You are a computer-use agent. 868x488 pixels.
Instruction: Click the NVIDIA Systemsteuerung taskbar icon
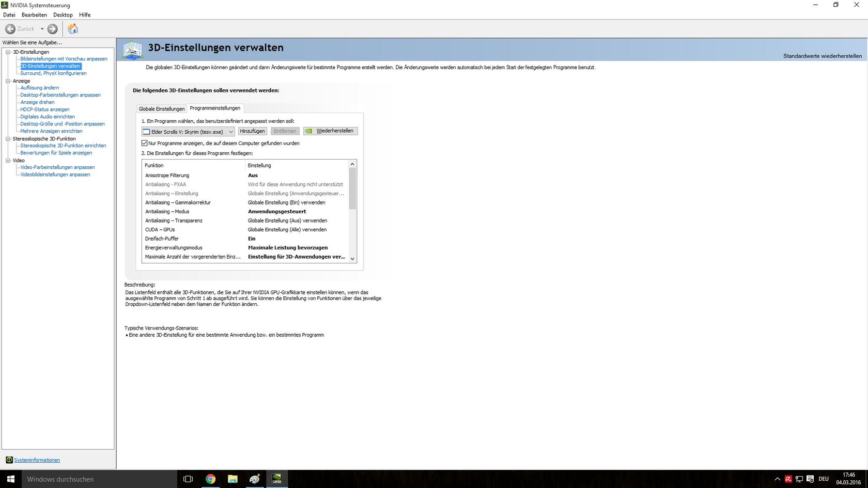[x=277, y=479]
